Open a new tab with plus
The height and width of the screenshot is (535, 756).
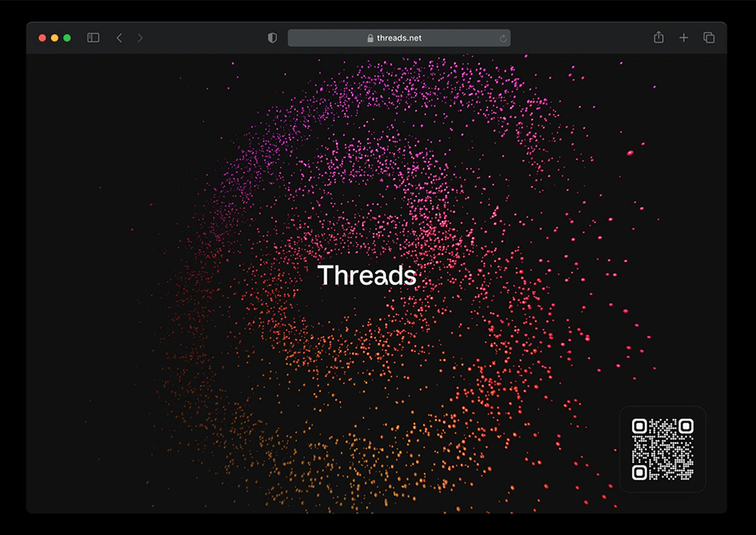[x=684, y=38]
